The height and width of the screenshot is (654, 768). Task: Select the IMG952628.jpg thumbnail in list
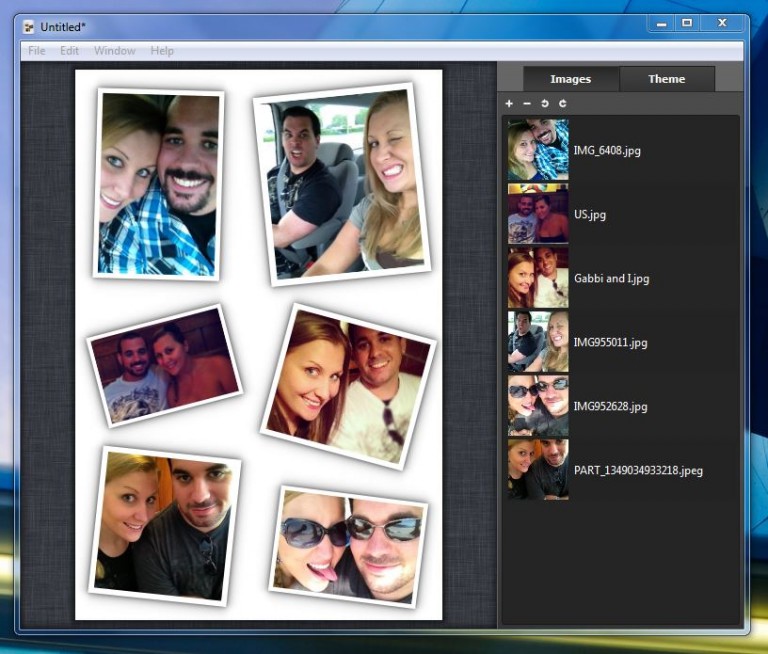(538, 406)
